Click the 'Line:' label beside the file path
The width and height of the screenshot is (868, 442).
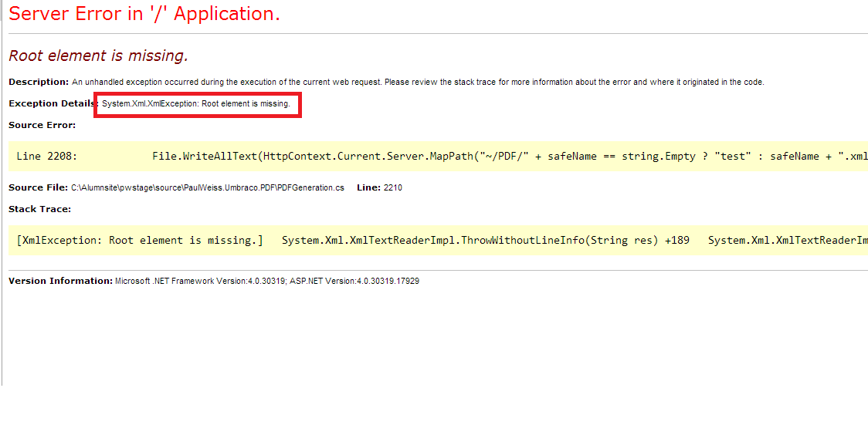click(x=368, y=187)
